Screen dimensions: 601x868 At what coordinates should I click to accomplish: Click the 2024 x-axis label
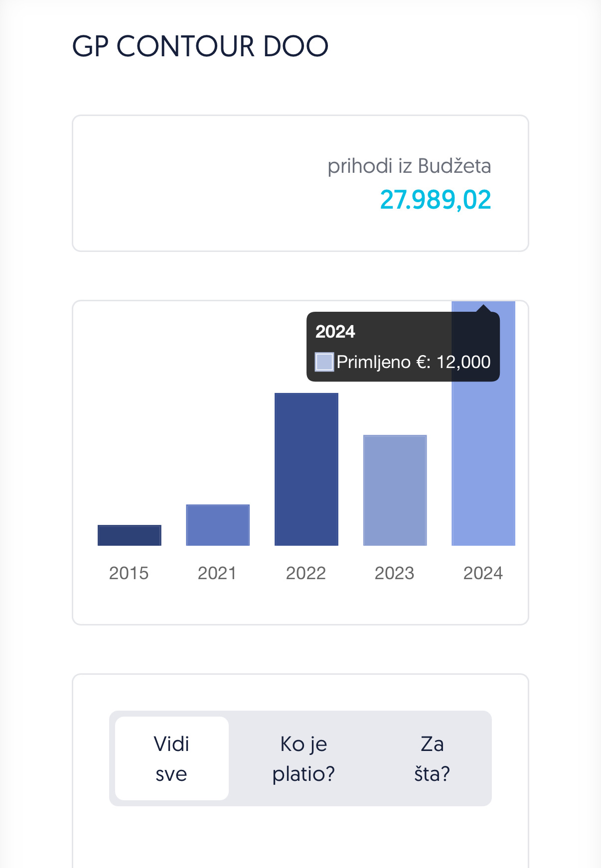click(x=483, y=573)
